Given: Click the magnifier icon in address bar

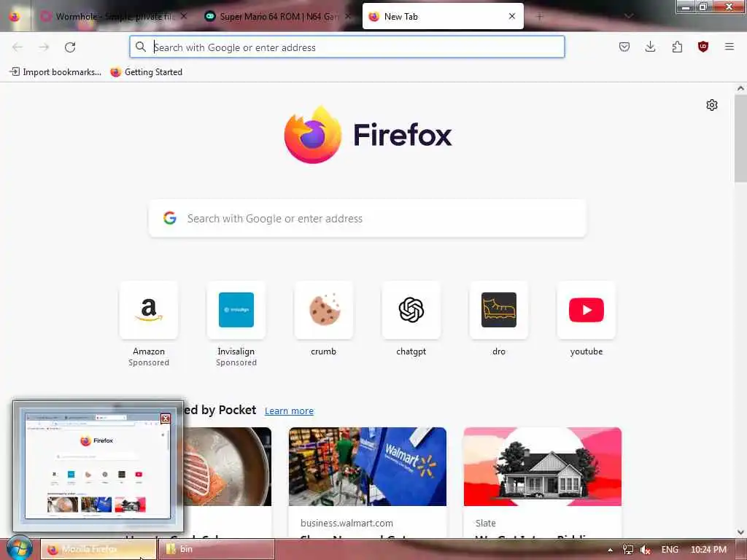Looking at the screenshot, I should (141, 47).
